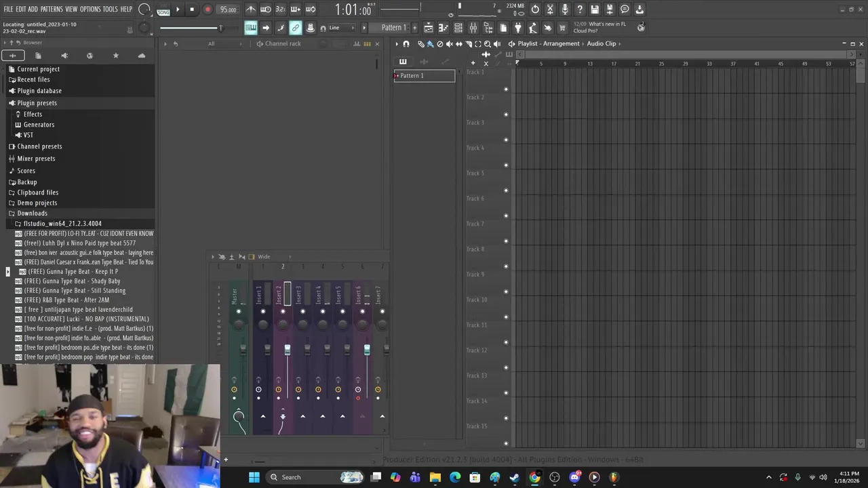The image size is (868, 488).
Task: Mute Insert 2 mixer track
Action: [x=283, y=312]
